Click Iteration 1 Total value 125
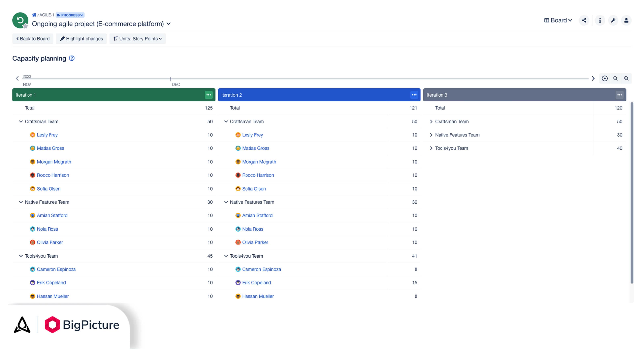The image size is (644, 357). (209, 108)
